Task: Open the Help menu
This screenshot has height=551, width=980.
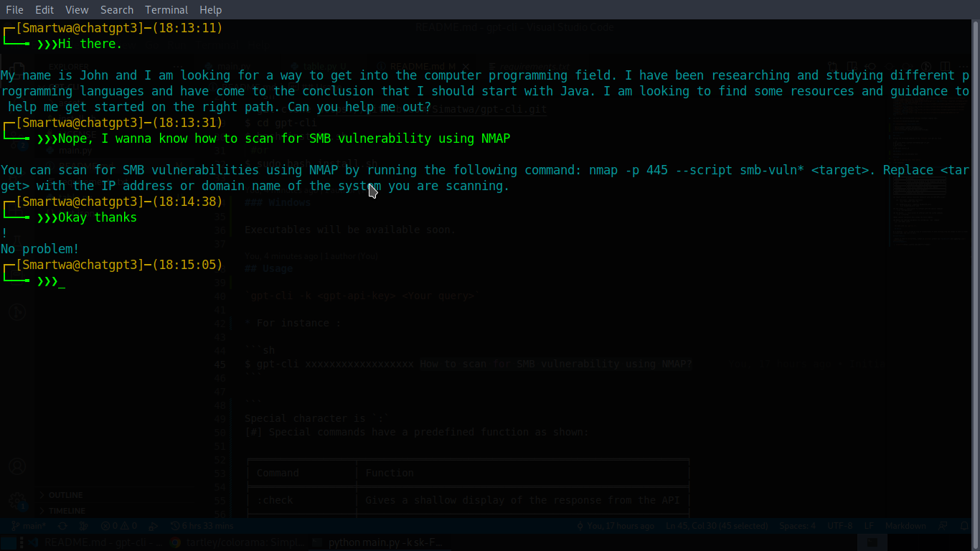Action: tap(210, 9)
